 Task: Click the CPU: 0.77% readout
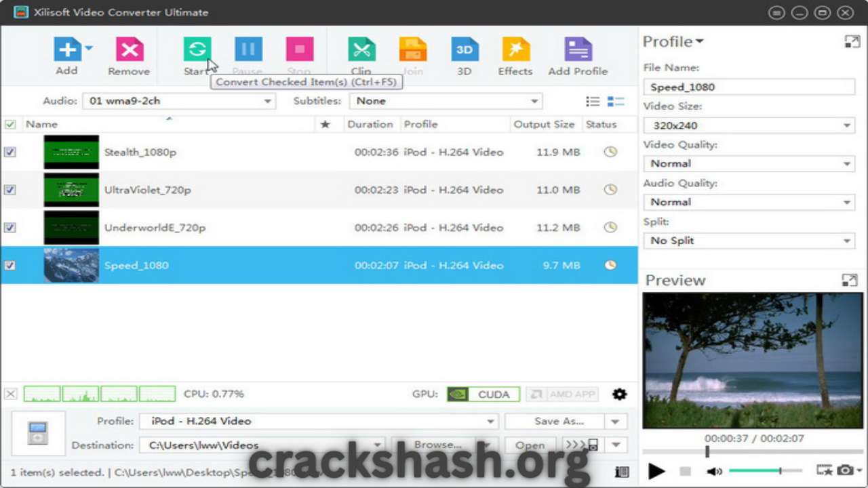[214, 394]
